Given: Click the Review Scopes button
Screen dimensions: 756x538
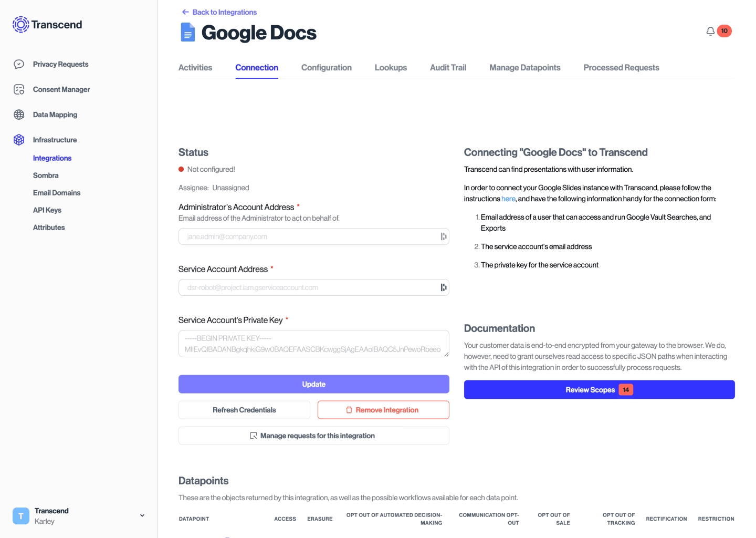Looking at the screenshot, I should point(599,389).
